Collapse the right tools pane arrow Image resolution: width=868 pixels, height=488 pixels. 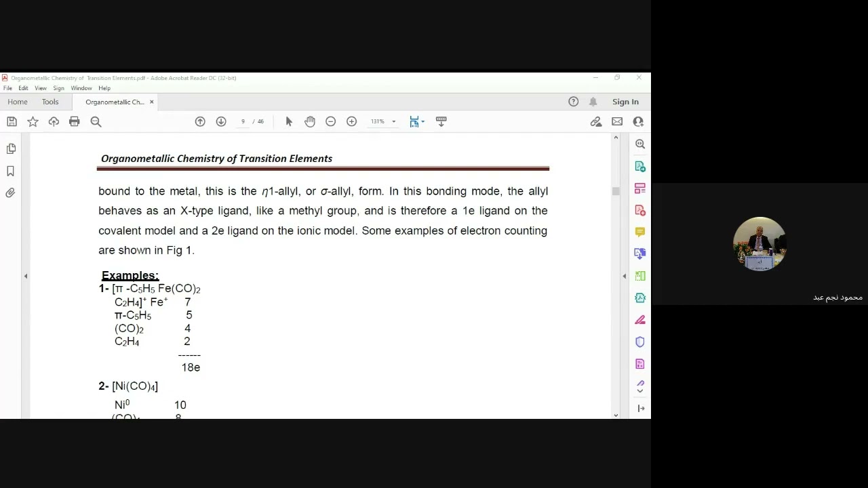pos(625,276)
